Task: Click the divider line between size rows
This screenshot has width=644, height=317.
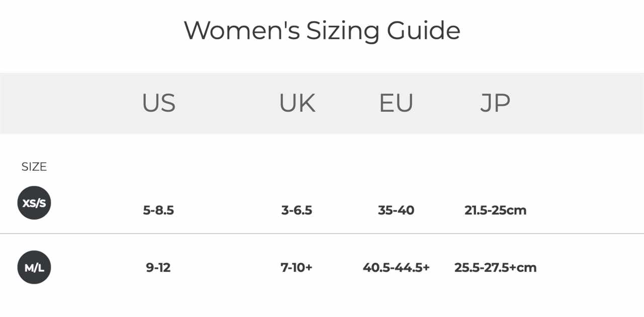Action: pos(322,234)
